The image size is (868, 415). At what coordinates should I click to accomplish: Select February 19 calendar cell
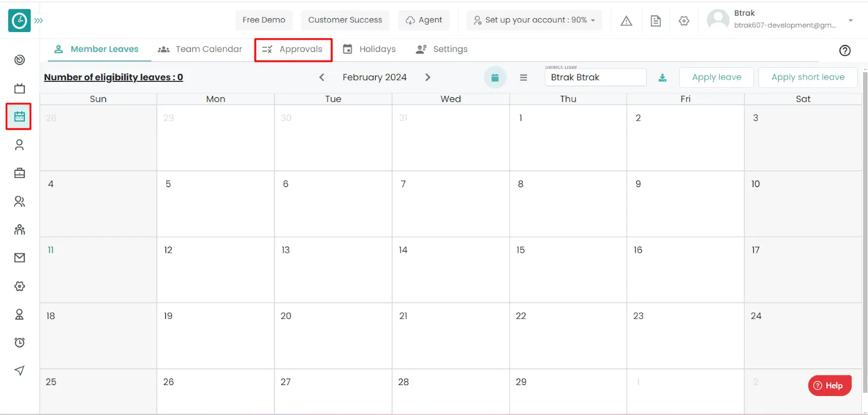click(x=215, y=336)
